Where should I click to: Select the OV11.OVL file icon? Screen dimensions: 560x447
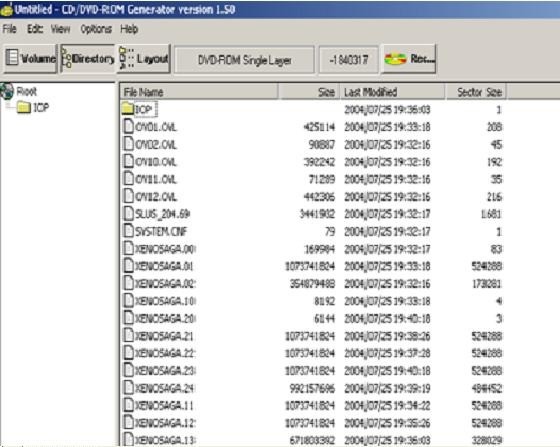click(128, 179)
